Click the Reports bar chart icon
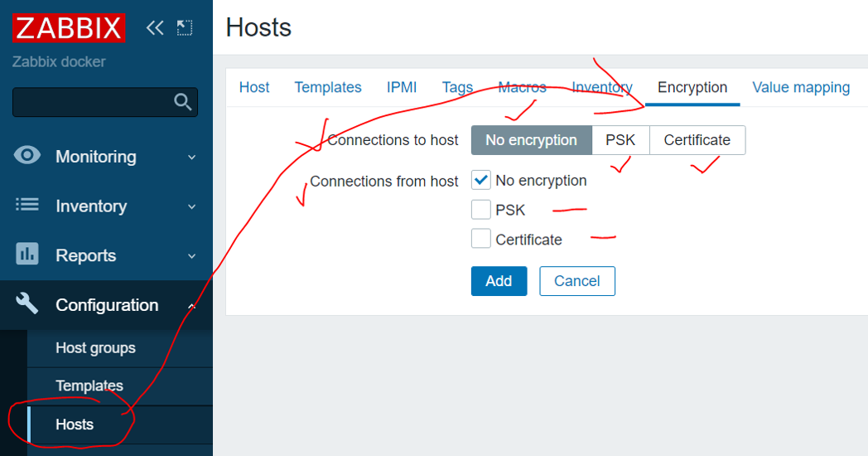This screenshot has height=456, width=868. tap(27, 254)
